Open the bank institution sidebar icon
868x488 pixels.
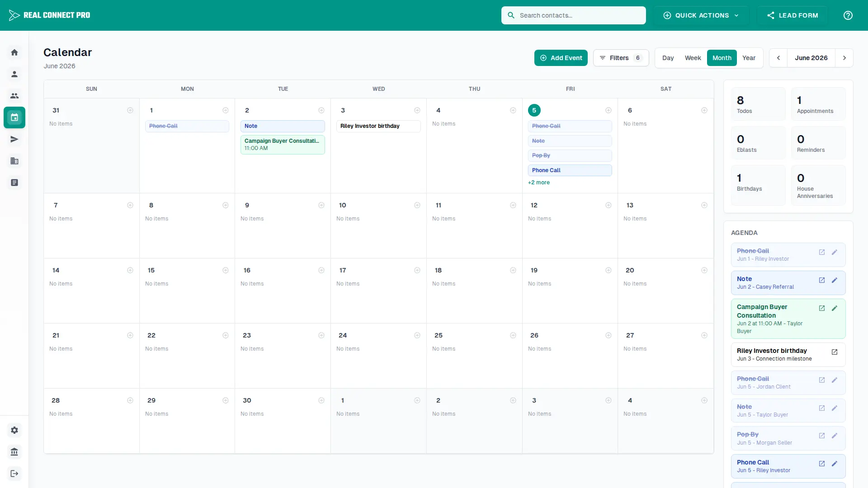[x=14, y=452]
